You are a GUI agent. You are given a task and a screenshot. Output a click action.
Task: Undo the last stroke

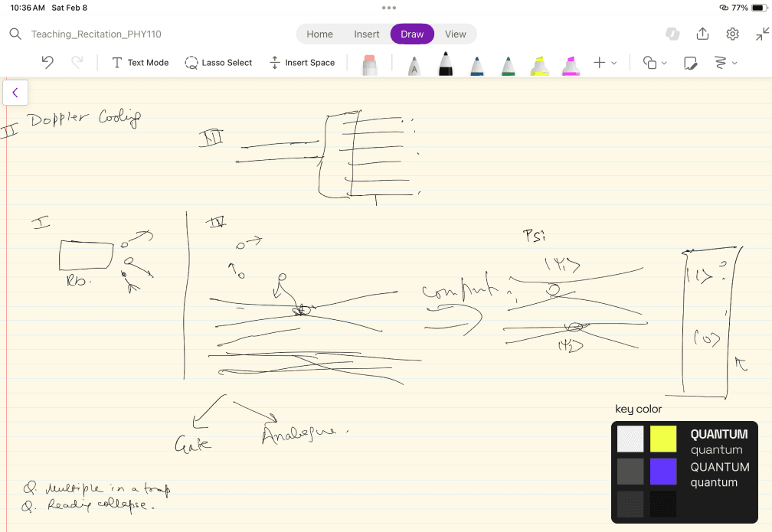point(47,62)
